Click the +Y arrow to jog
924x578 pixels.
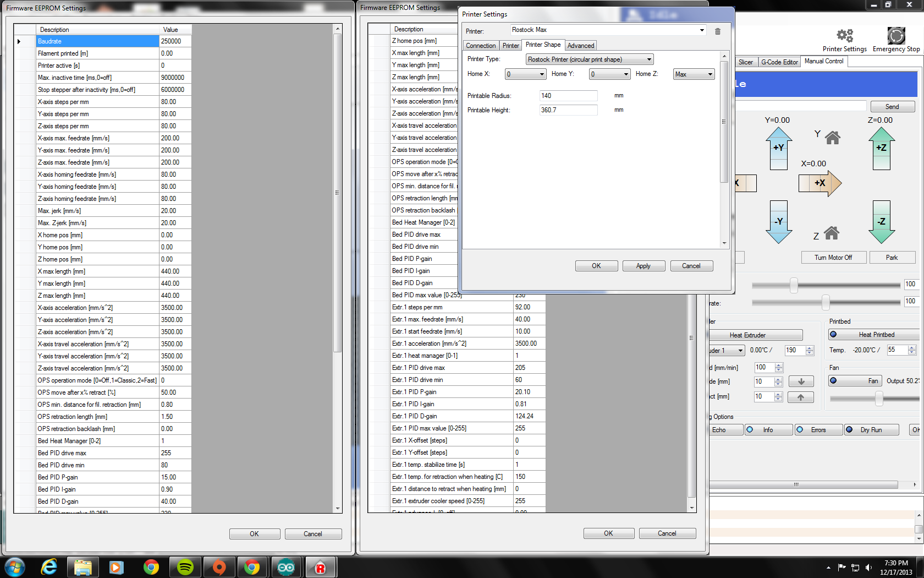point(778,148)
